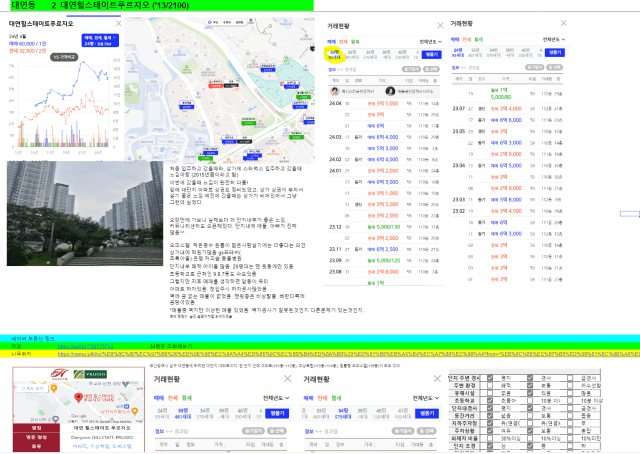This screenshot has height=454, width=640.
Task: Select 33평 481세대 option in bottom left panel
Action: coord(183,413)
